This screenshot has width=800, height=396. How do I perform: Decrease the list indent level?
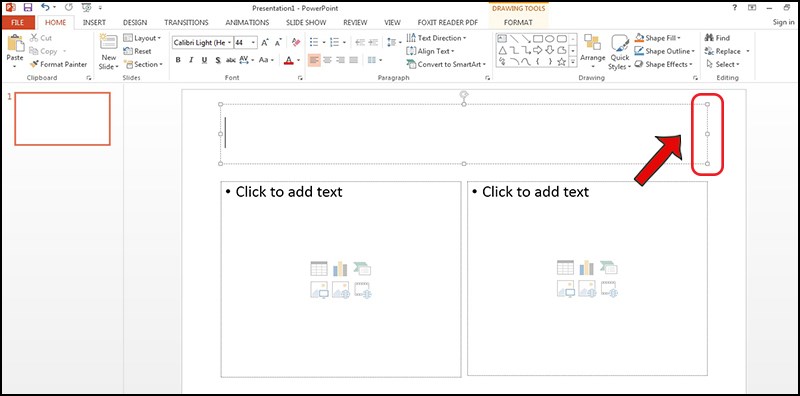tap(360, 43)
